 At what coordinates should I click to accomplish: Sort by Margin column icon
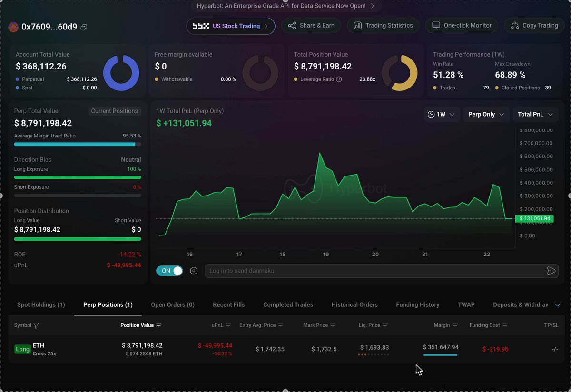pos(455,326)
